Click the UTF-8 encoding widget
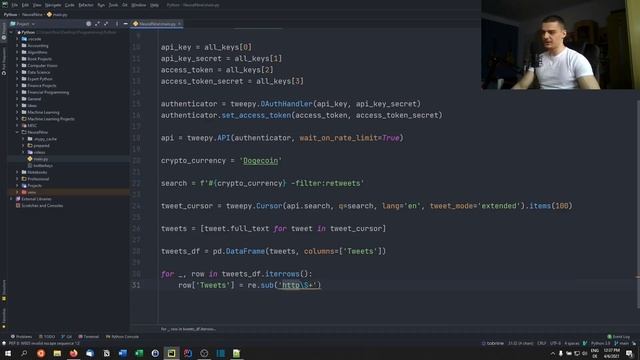The height and width of the screenshot is (360, 640). tap(556, 343)
